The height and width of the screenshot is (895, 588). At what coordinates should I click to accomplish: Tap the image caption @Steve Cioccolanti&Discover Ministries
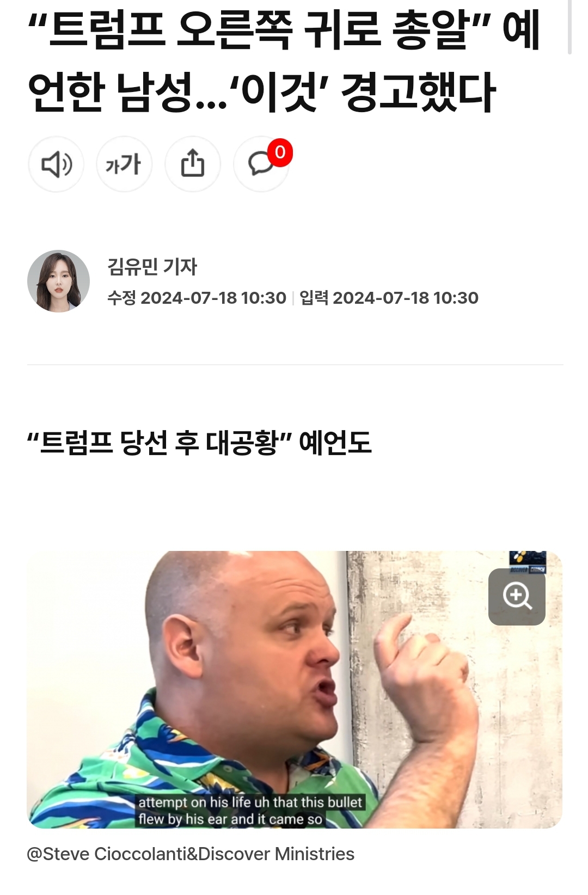(191, 854)
